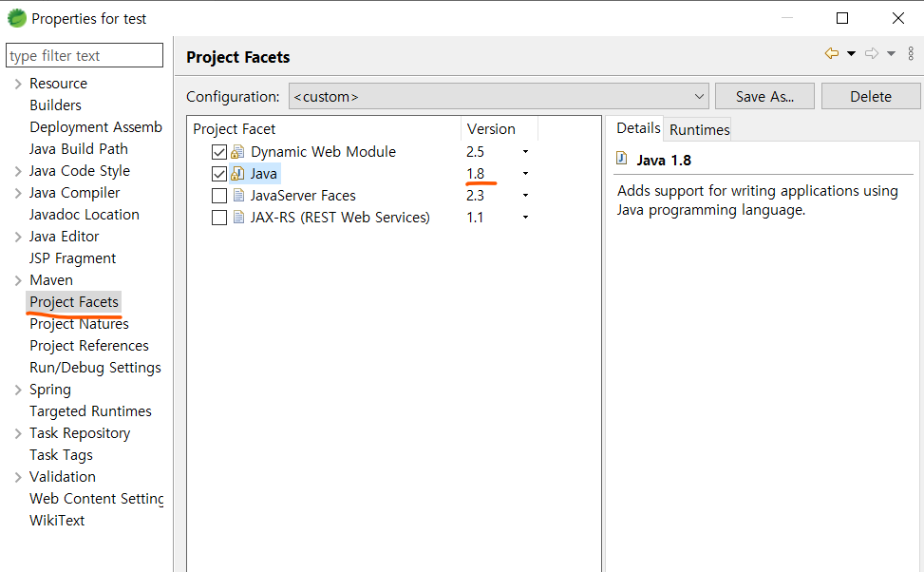The height and width of the screenshot is (572, 924).
Task: Select the JavaServer Faces row label
Action: click(x=303, y=195)
